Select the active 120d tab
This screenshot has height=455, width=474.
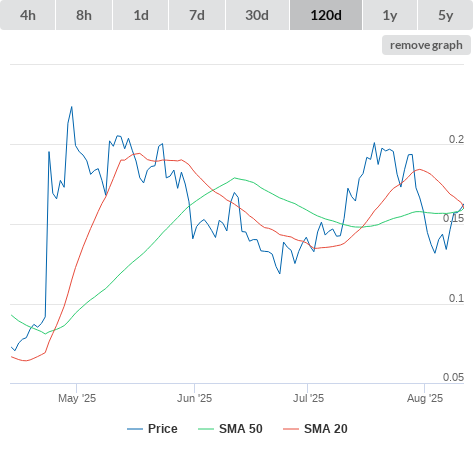pyautogui.click(x=326, y=15)
